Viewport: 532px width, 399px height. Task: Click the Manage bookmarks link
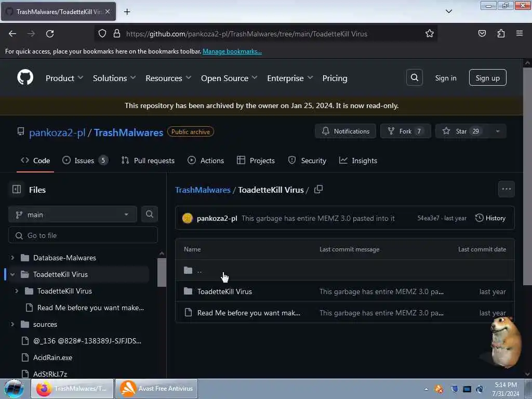click(232, 51)
